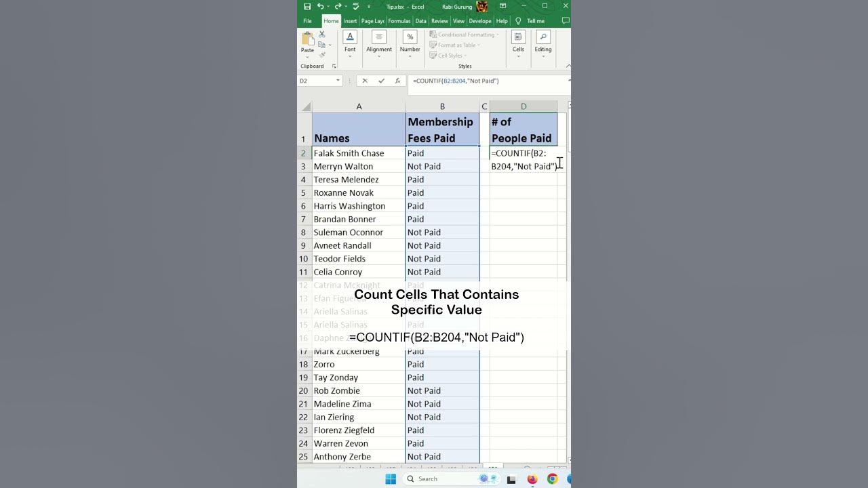The height and width of the screenshot is (488, 868).
Task: Open Customize Quick Access Toolbar dropdown
Action: tap(369, 7)
